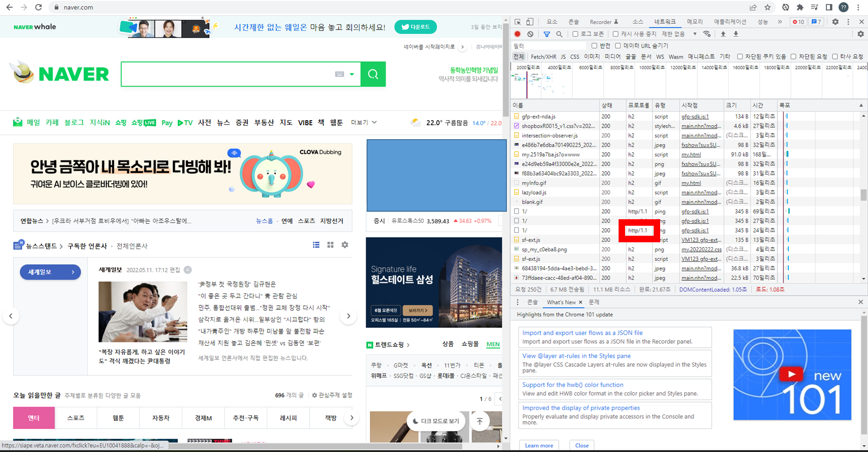Check the 차단된 요청 checkbox

point(793,57)
